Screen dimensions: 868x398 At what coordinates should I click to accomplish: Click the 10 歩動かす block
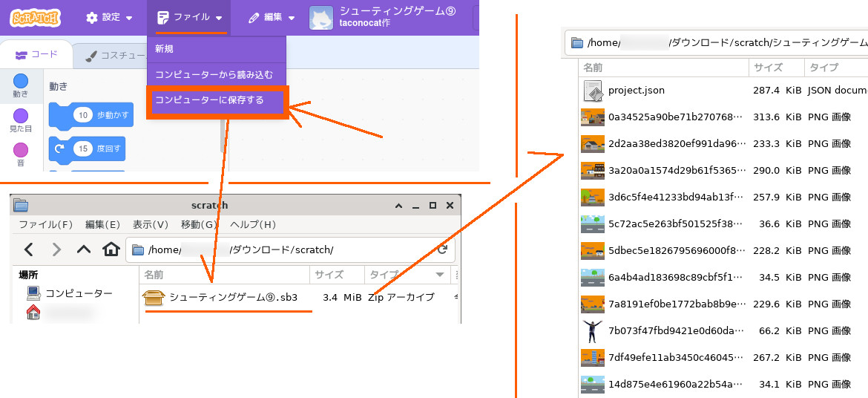pos(91,115)
